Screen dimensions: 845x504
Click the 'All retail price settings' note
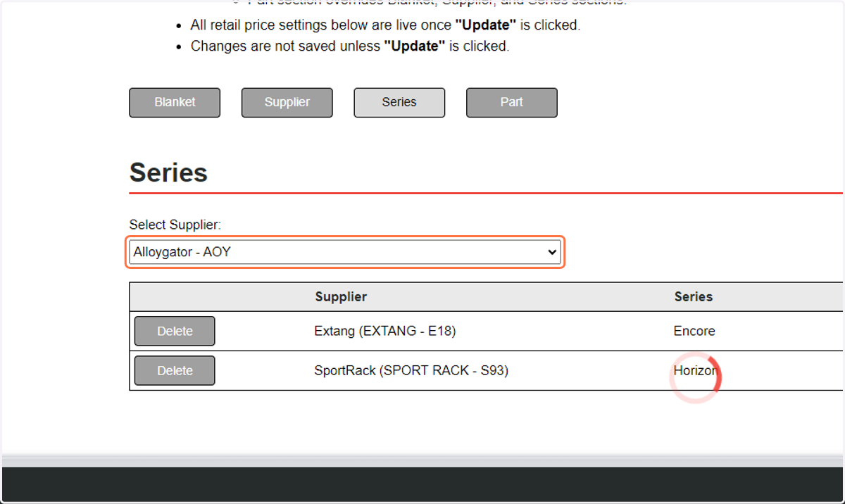(x=385, y=25)
